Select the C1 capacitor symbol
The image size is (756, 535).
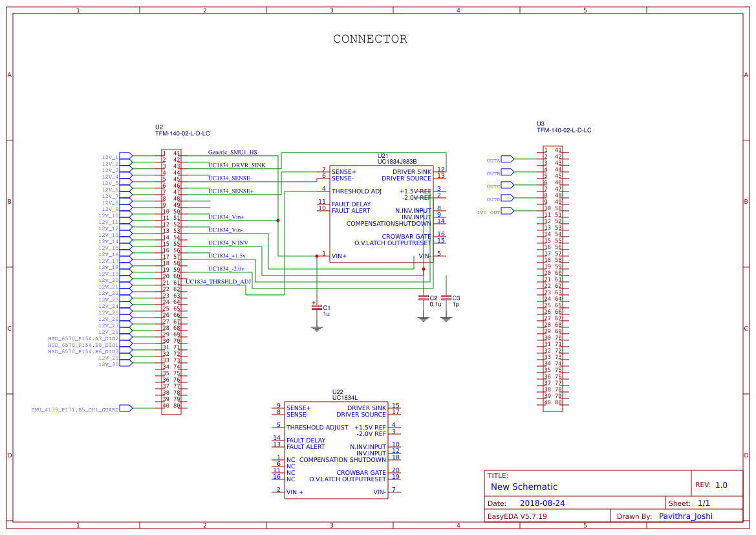(317, 307)
